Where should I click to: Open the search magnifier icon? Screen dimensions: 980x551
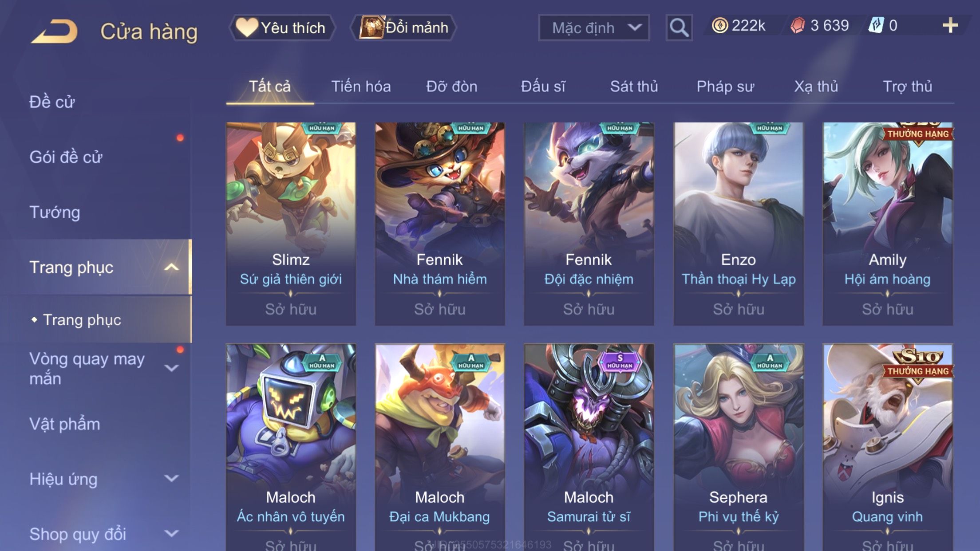(679, 28)
